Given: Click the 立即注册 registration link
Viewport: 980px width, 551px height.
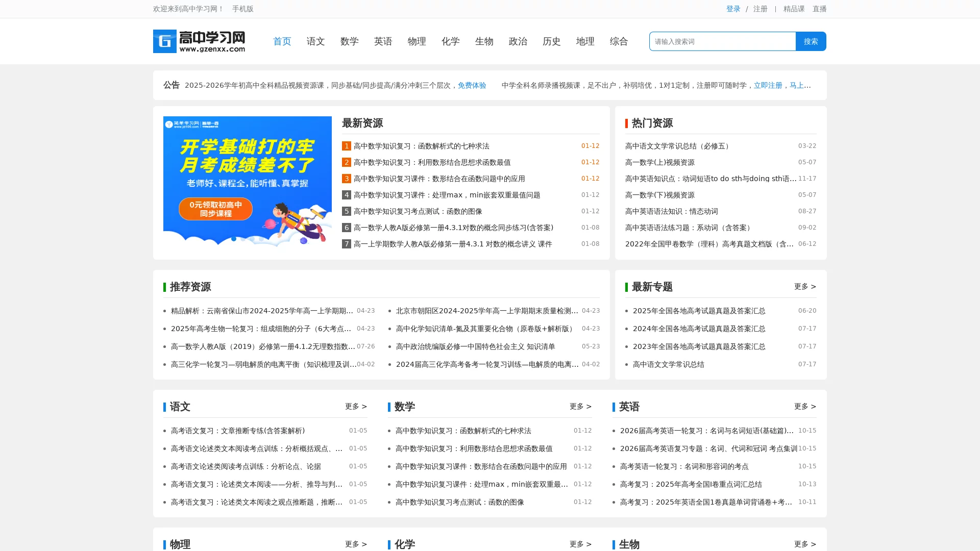Looking at the screenshot, I should (767, 86).
